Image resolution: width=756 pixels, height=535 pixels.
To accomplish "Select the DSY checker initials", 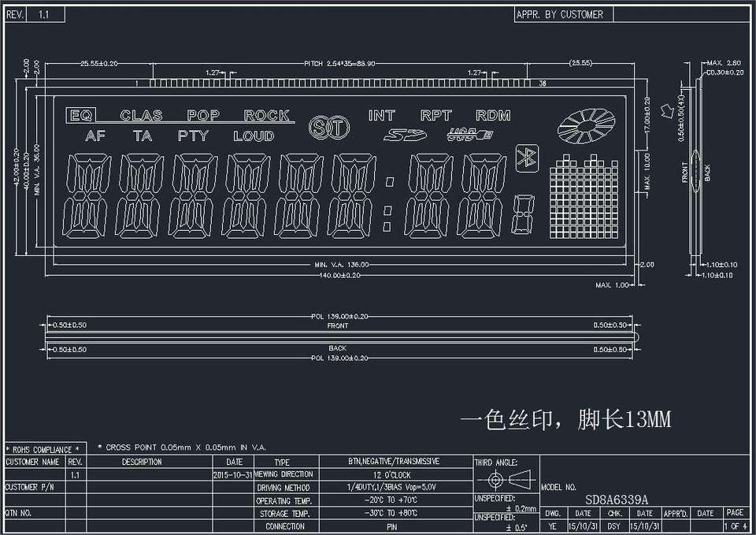I will (613, 526).
